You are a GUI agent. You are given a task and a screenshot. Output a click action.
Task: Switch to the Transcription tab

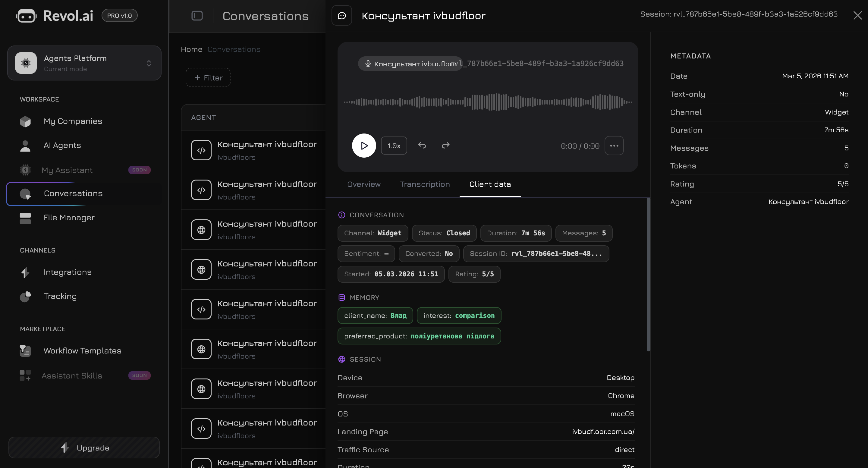pos(425,184)
